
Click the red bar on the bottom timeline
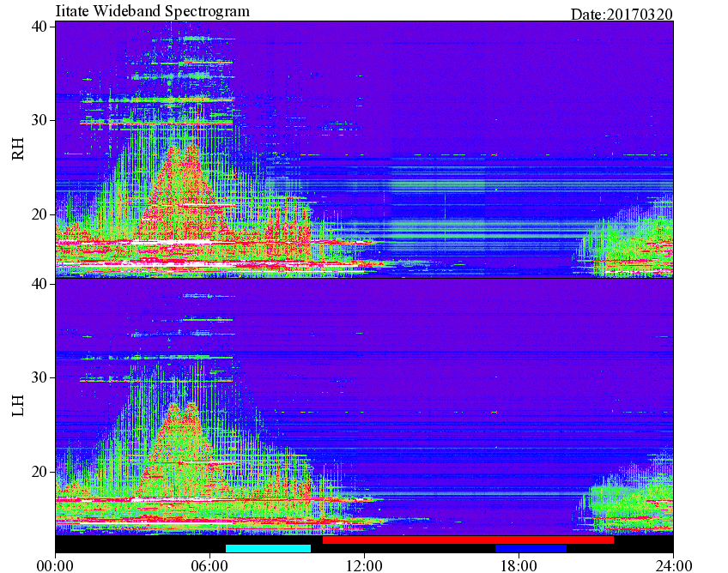point(468,540)
